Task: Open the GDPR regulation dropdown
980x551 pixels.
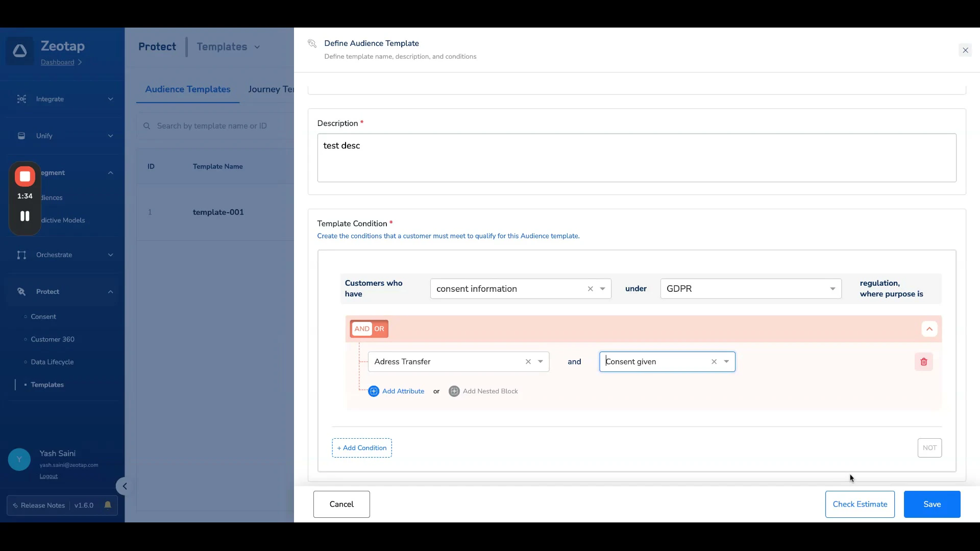Action: tap(832, 289)
